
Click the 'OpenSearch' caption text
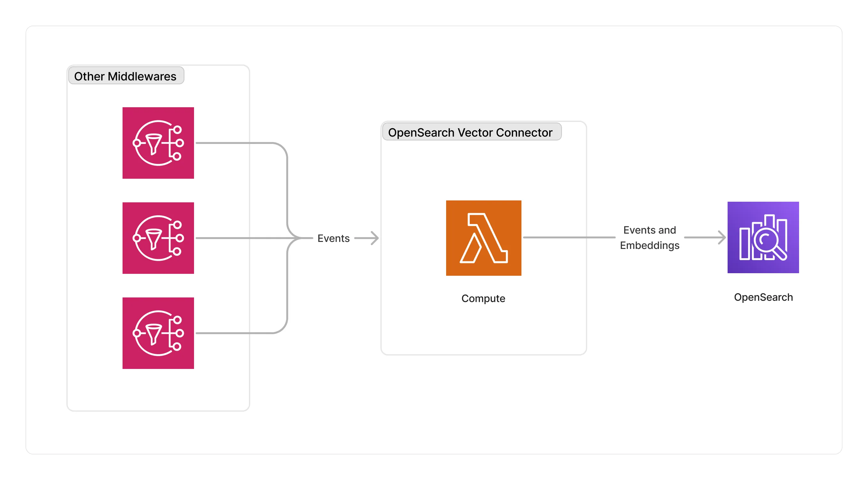pos(763,297)
